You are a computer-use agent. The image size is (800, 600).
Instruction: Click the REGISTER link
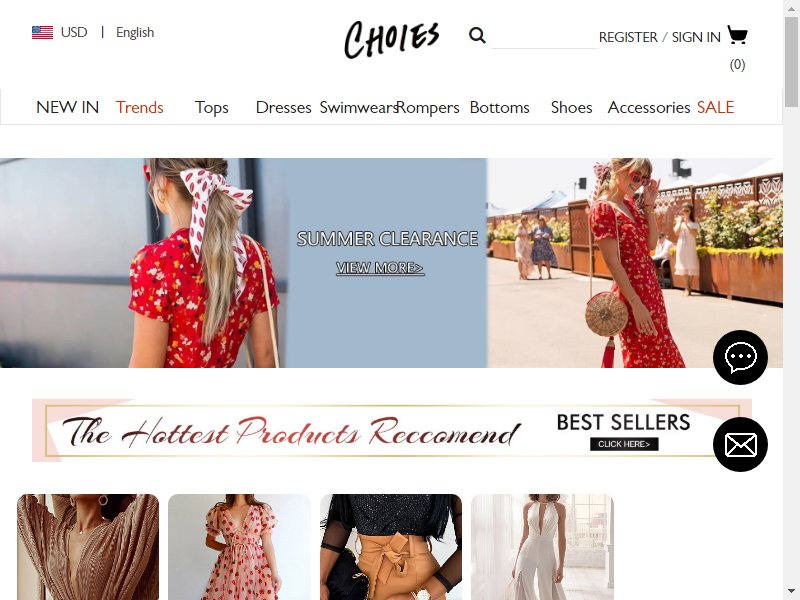[x=628, y=37]
